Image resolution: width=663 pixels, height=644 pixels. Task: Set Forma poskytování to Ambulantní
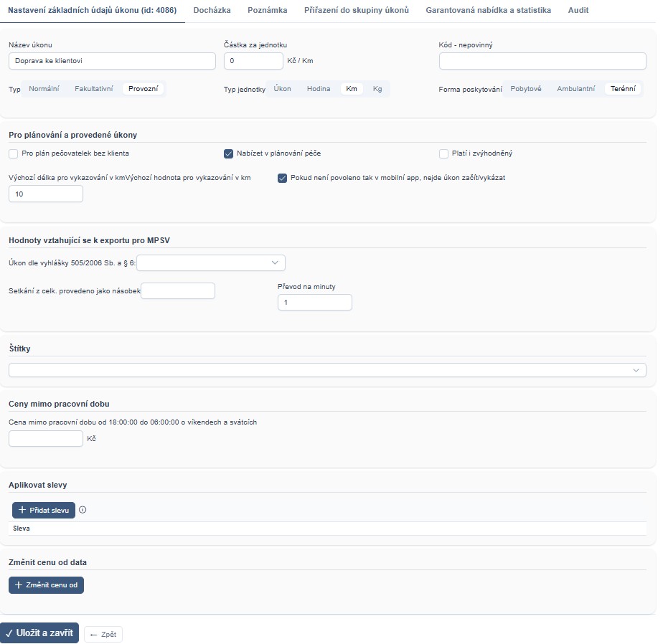[x=575, y=89]
